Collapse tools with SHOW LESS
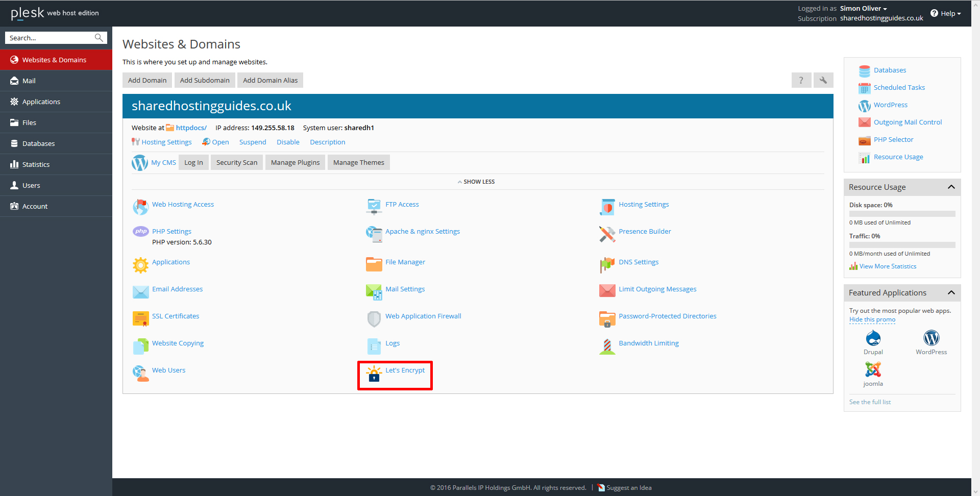The width and height of the screenshot is (980, 496). 477,182
